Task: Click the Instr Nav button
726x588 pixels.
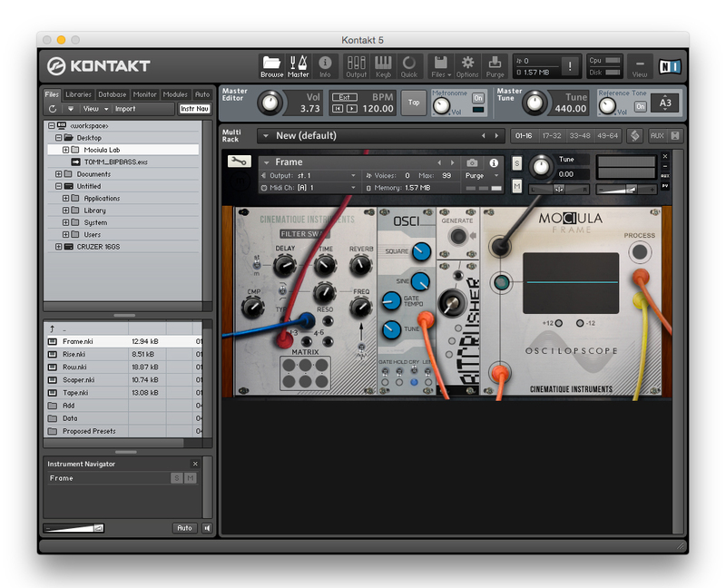Action: pos(194,109)
